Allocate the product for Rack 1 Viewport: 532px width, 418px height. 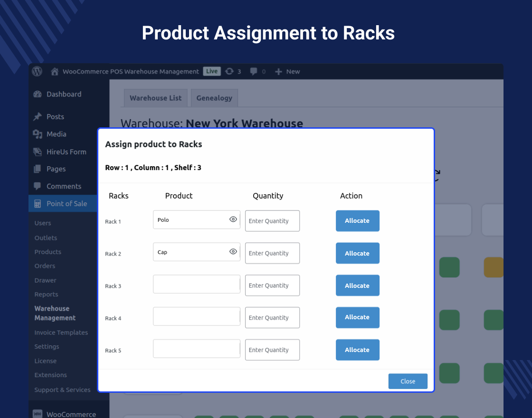click(357, 220)
